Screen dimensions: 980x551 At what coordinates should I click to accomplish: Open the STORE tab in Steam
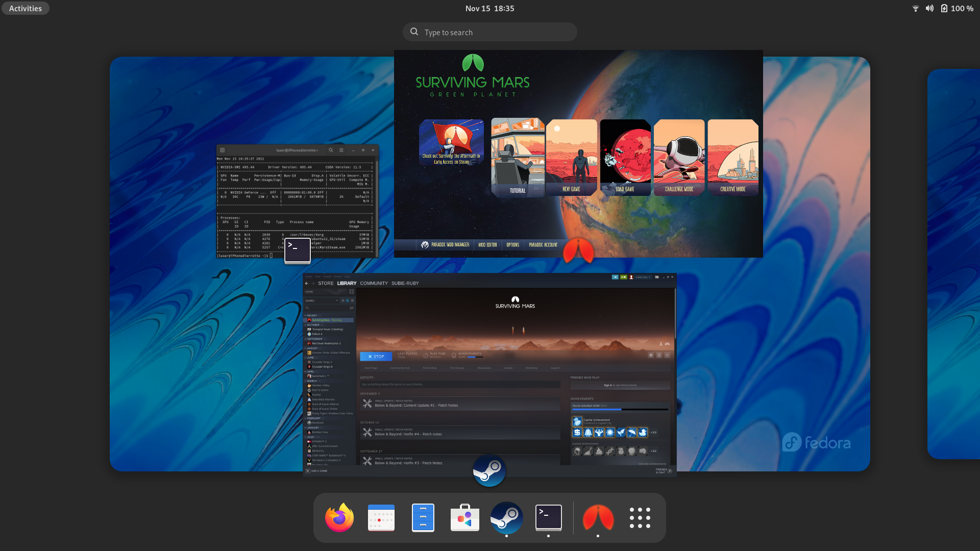coord(326,283)
